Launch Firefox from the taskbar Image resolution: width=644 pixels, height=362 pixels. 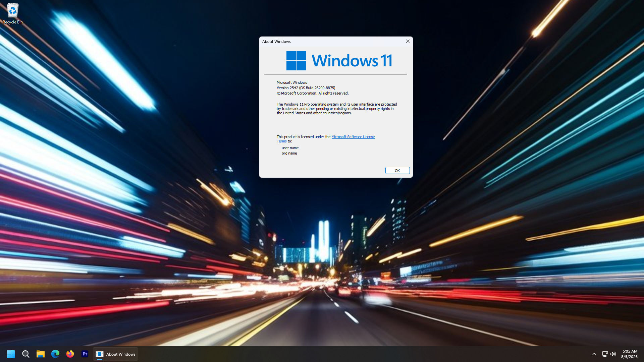pyautogui.click(x=70, y=354)
